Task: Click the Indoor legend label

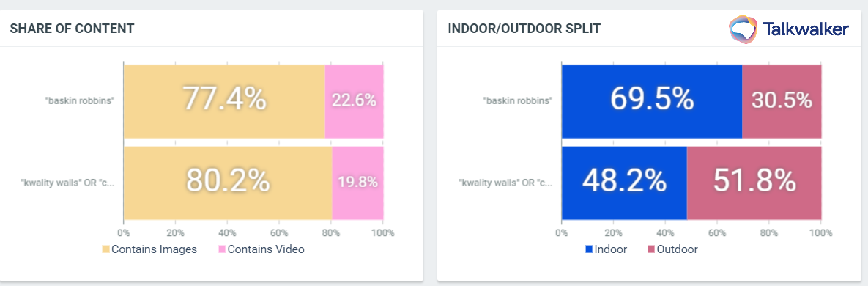Action: tap(611, 249)
